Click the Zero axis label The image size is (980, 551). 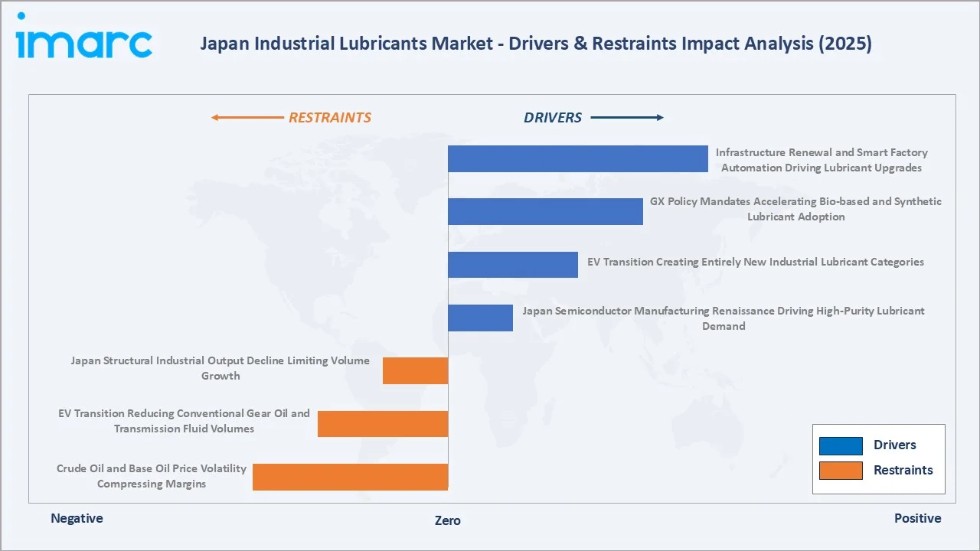448,520
